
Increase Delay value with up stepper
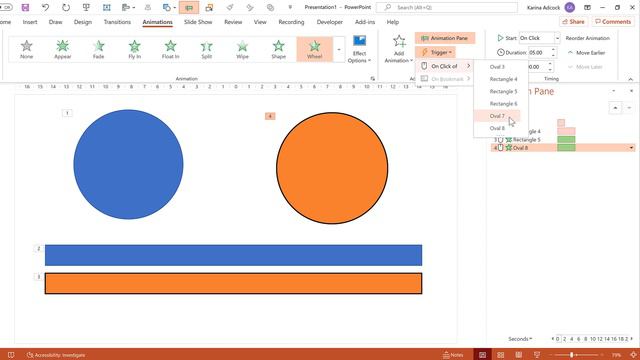(550, 64)
